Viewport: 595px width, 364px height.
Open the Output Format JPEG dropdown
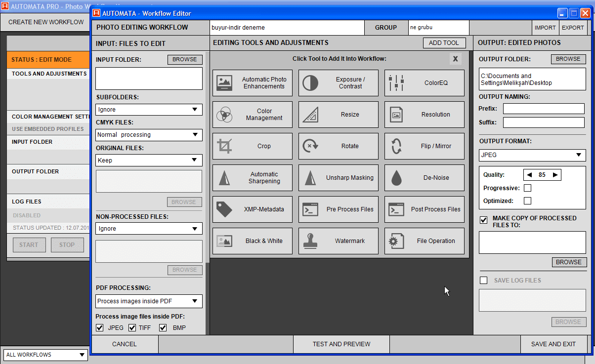(532, 155)
